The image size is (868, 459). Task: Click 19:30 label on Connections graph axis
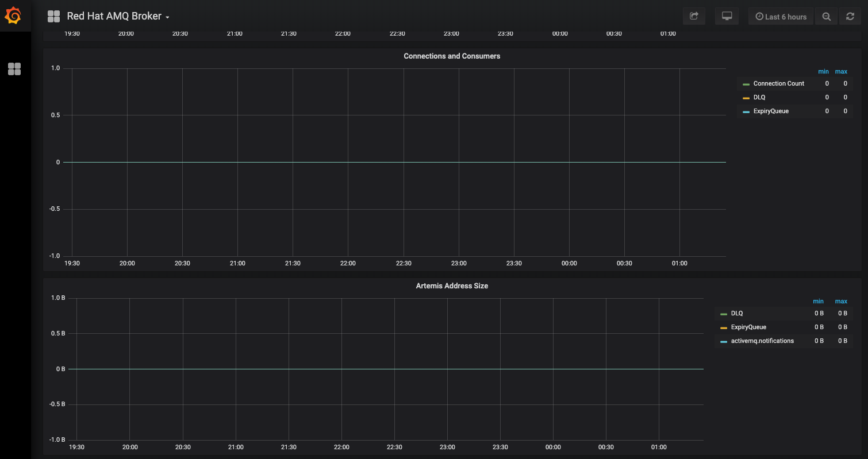click(x=72, y=263)
